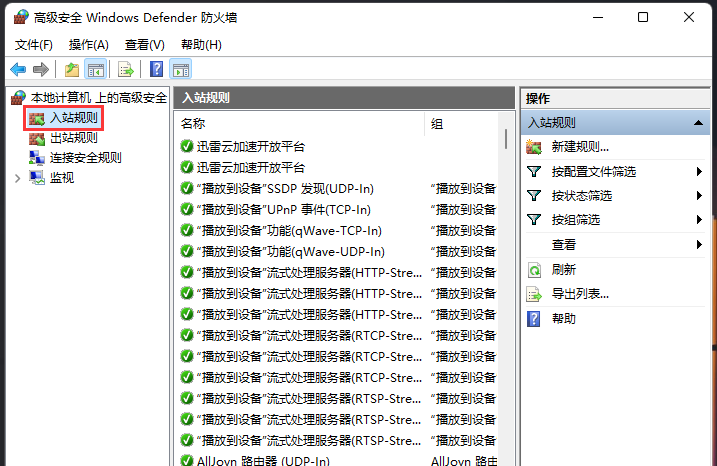Select the AllJoyn 路由器 (UDP-In) rule
This screenshot has height=466, width=717.
pos(263,460)
